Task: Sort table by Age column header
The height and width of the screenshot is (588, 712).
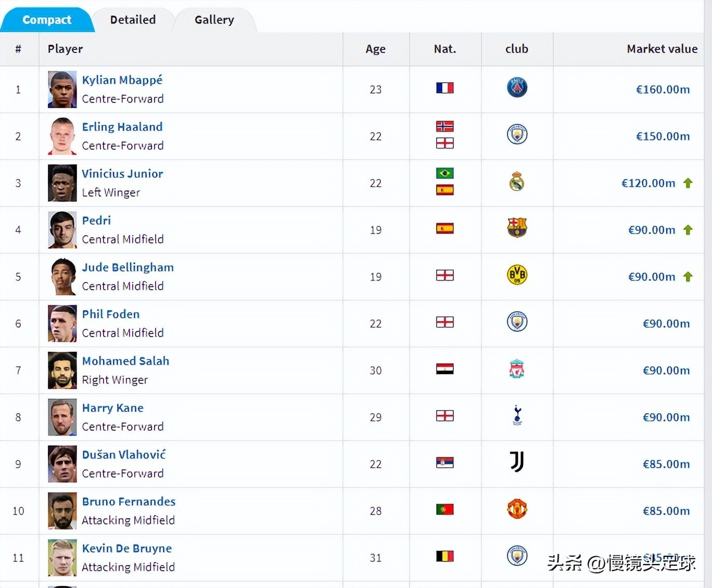Action: pos(375,49)
